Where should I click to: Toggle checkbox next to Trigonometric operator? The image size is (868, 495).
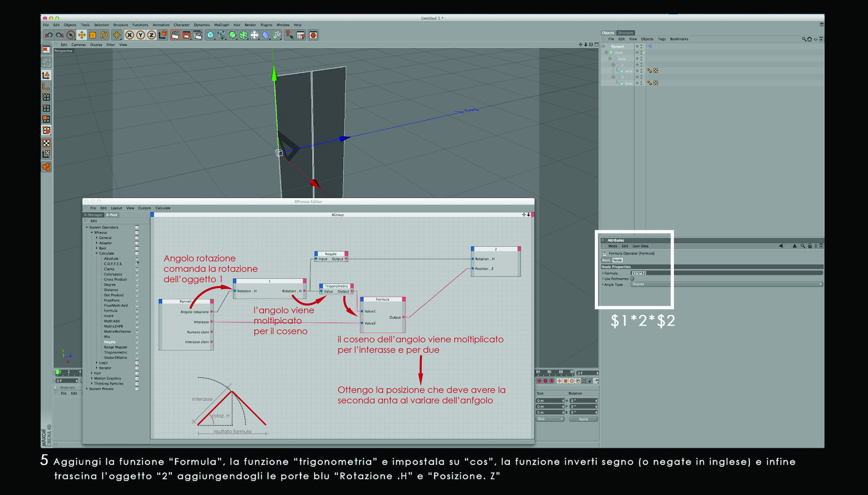(x=137, y=352)
